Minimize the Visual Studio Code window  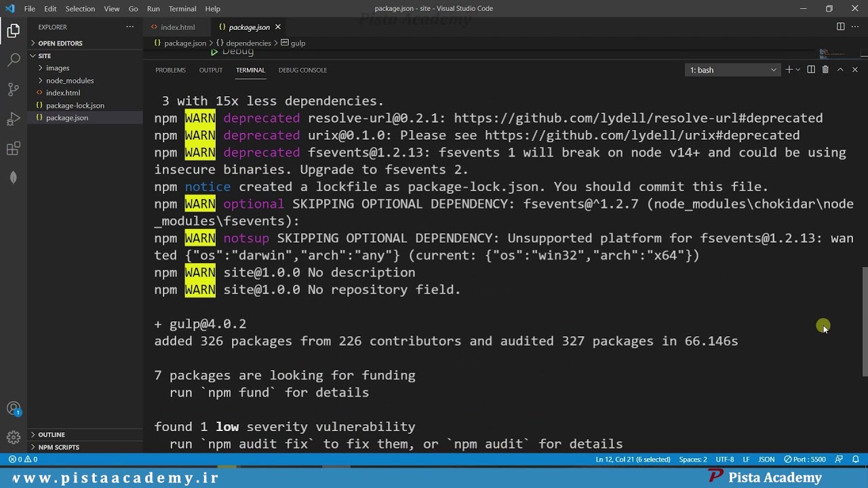pyautogui.click(x=804, y=9)
